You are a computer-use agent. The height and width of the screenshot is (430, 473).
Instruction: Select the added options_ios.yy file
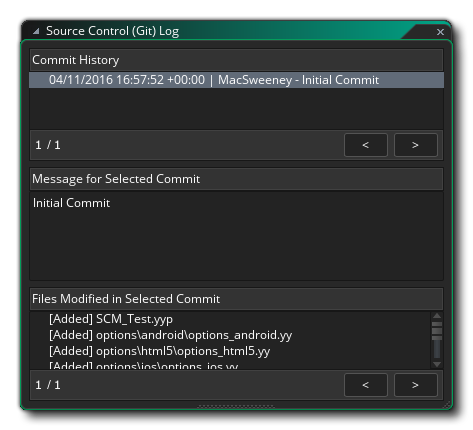pyautogui.click(x=143, y=365)
